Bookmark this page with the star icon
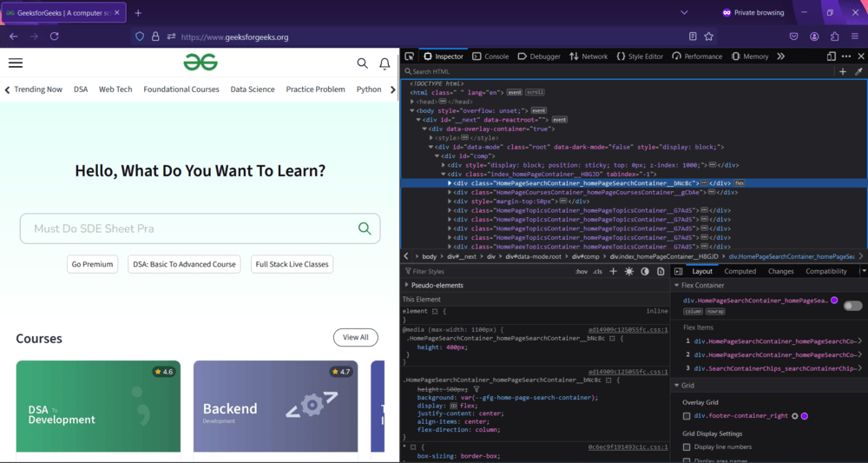This screenshot has width=868, height=463. coord(708,36)
